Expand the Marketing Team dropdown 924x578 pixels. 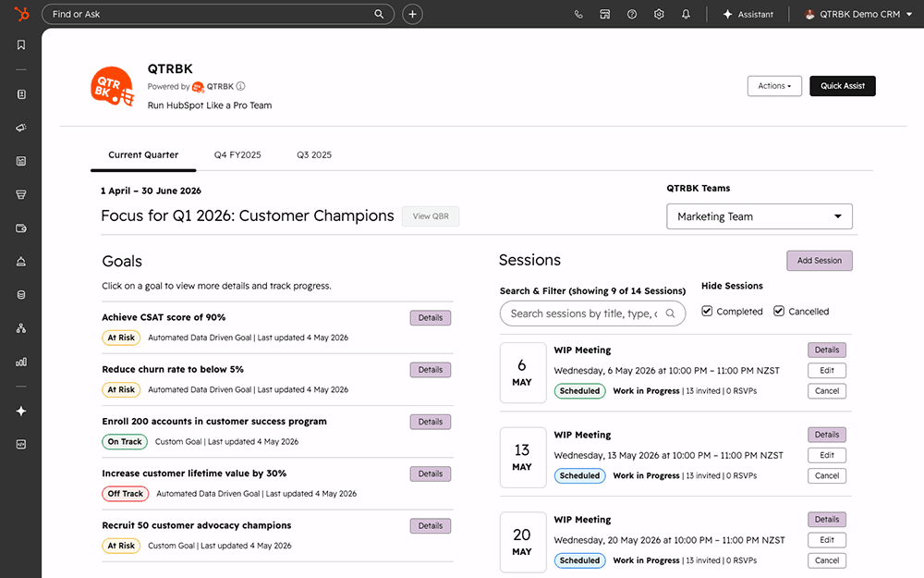tap(759, 216)
